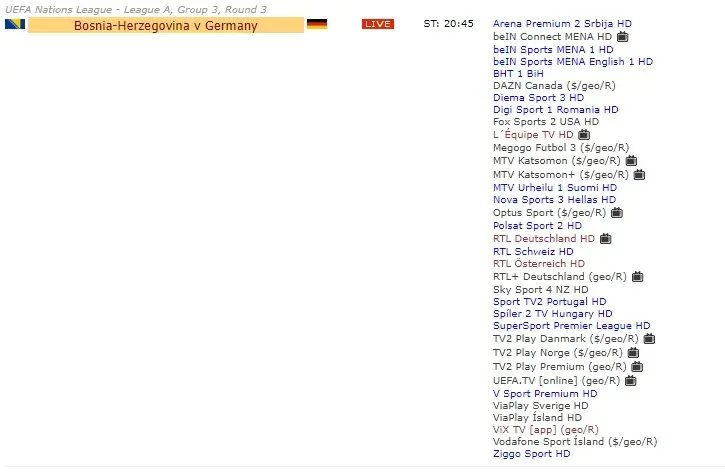Click the TV icon next to RTL Deutschland HD

[605, 239]
